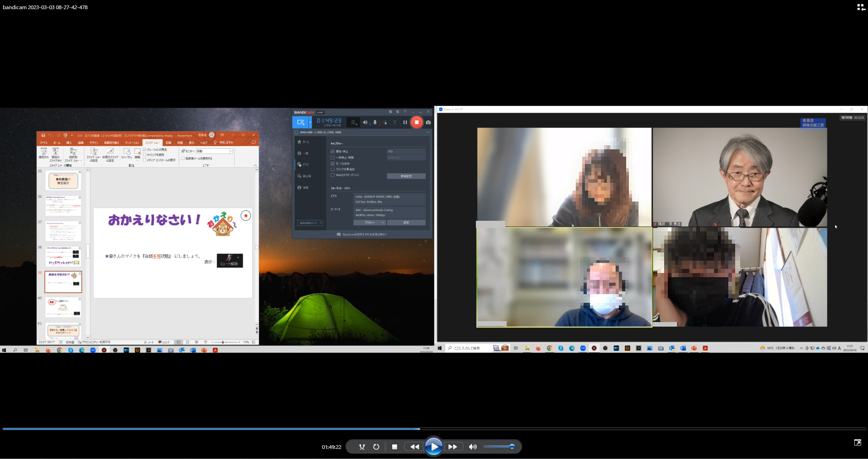Viewport: 868px width, 459px height.
Task: Take a Bandicam screenshot with the camera icon
Action: click(x=428, y=122)
